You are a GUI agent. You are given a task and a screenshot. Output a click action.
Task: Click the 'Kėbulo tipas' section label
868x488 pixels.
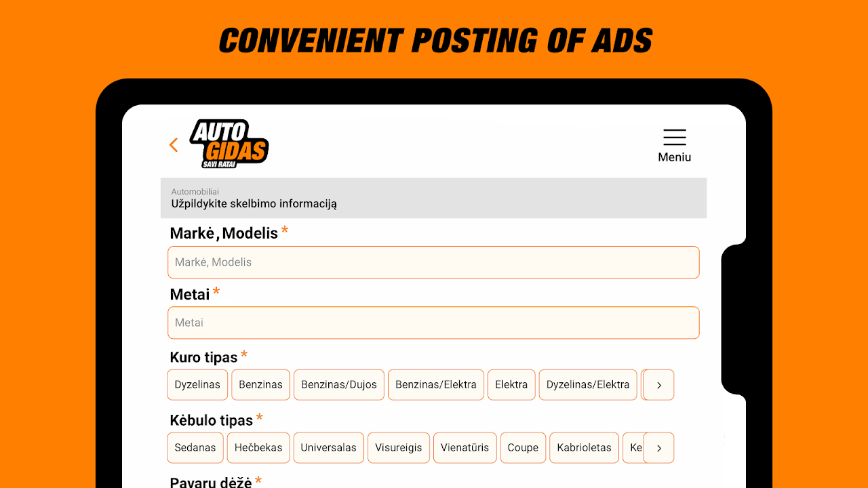(x=212, y=420)
